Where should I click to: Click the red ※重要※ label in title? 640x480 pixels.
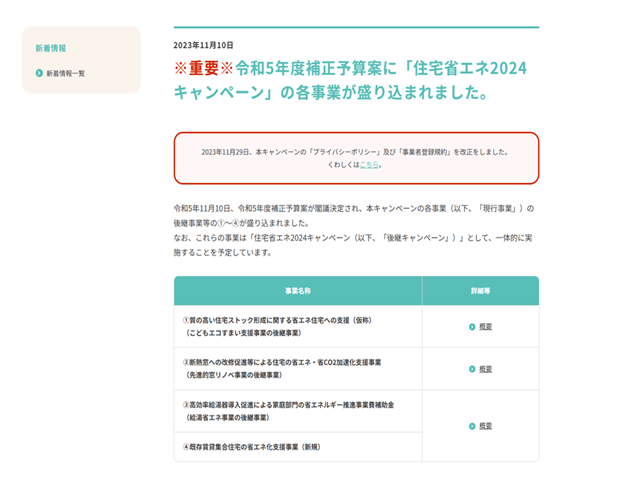pos(203,69)
